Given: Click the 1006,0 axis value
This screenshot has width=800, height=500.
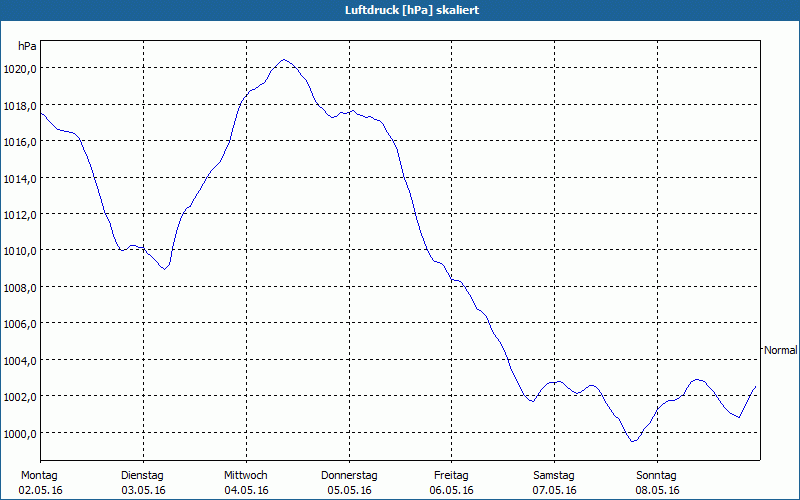Looking at the screenshot, I should click(20, 324).
